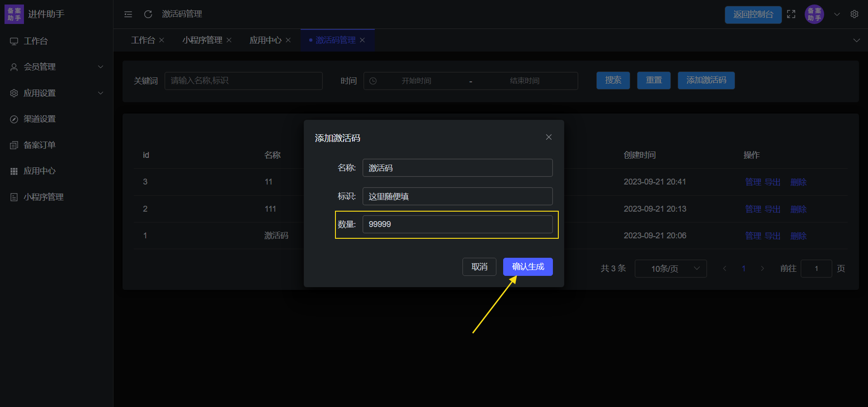Open 渠道设置 in the sidebar
Image resolution: width=868 pixels, height=407 pixels.
(x=39, y=119)
